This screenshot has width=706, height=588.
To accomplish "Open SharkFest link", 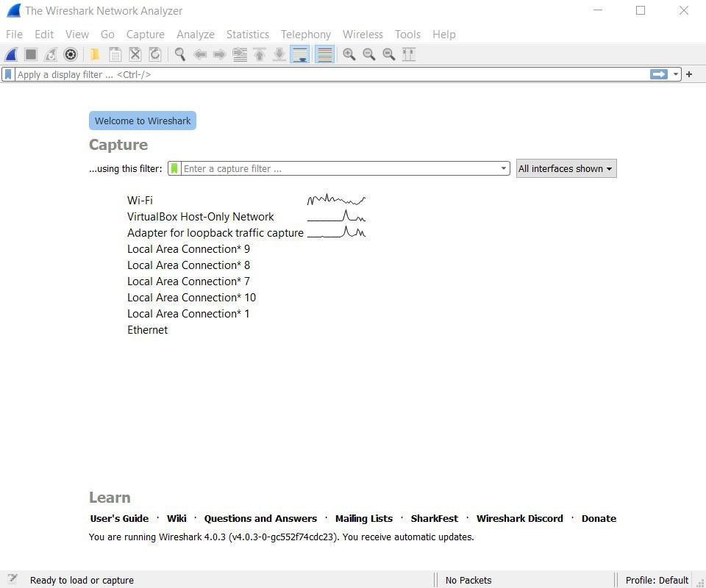I will 435,518.
